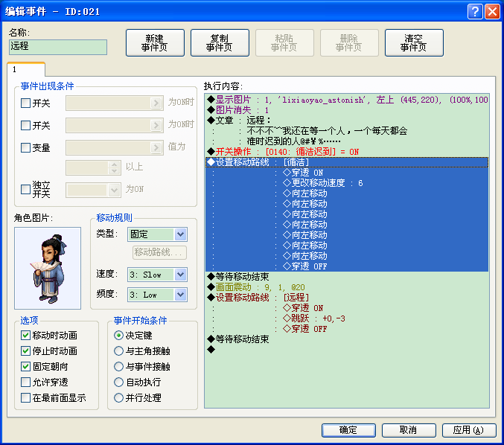
Task: Select the 穿透 OFF line under [远程]
Action: 347,329
